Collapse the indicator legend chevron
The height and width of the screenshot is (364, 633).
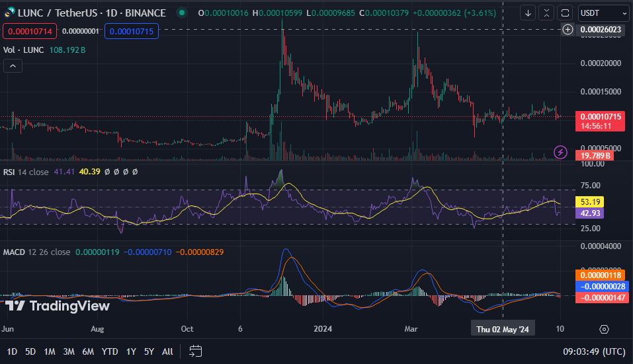click(13, 65)
